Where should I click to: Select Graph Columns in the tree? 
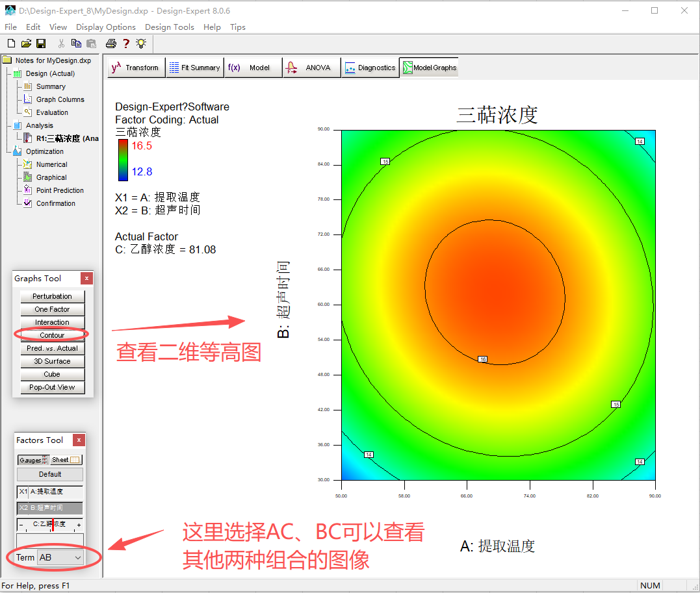click(60, 99)
